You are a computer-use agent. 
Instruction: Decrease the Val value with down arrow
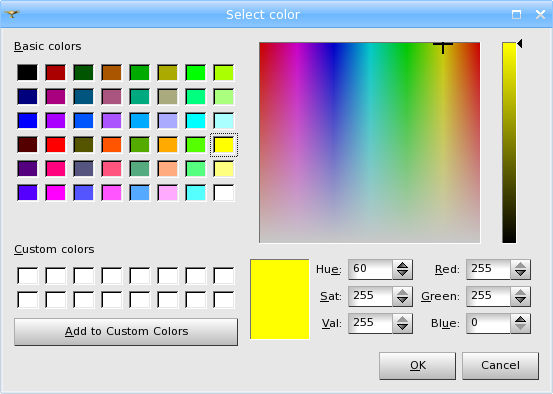click(402, 328)
